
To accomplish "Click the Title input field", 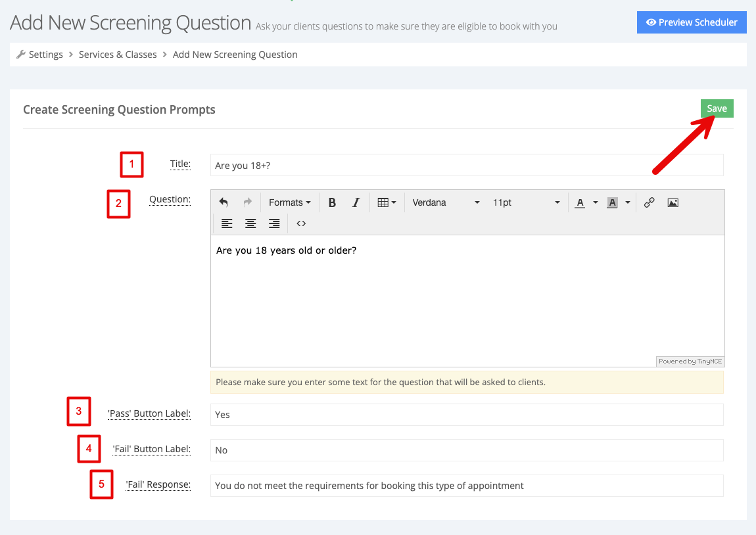I will tap(467, 166).
